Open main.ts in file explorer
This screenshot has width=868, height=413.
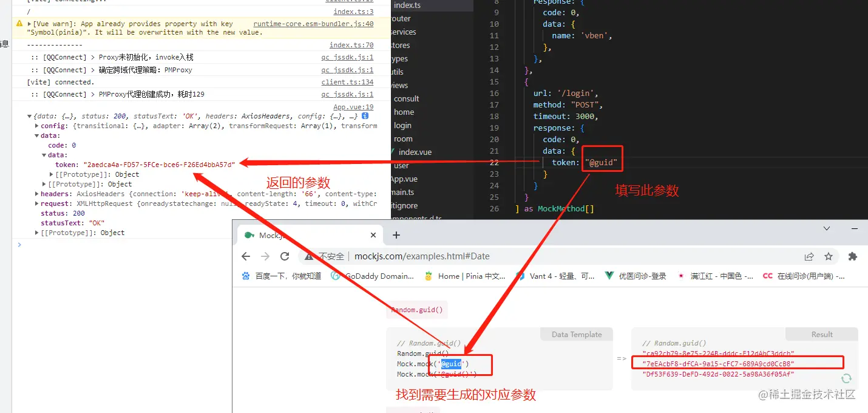402,192
